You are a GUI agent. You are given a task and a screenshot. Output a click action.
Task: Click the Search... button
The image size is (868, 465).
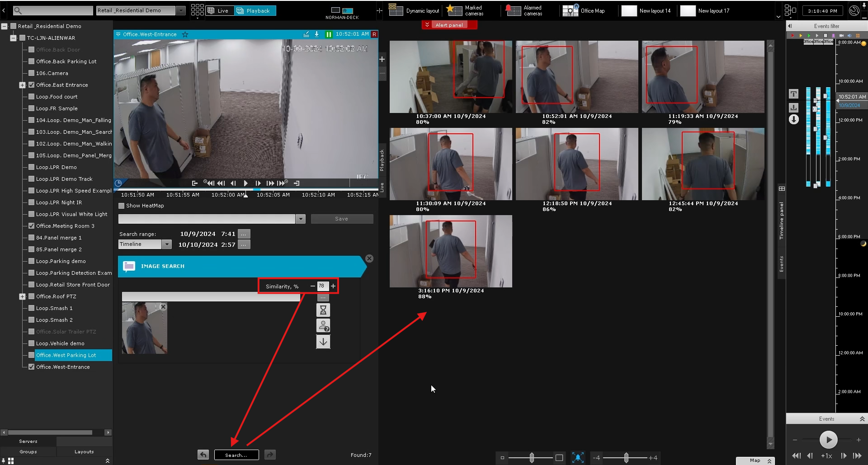(236, 455)
